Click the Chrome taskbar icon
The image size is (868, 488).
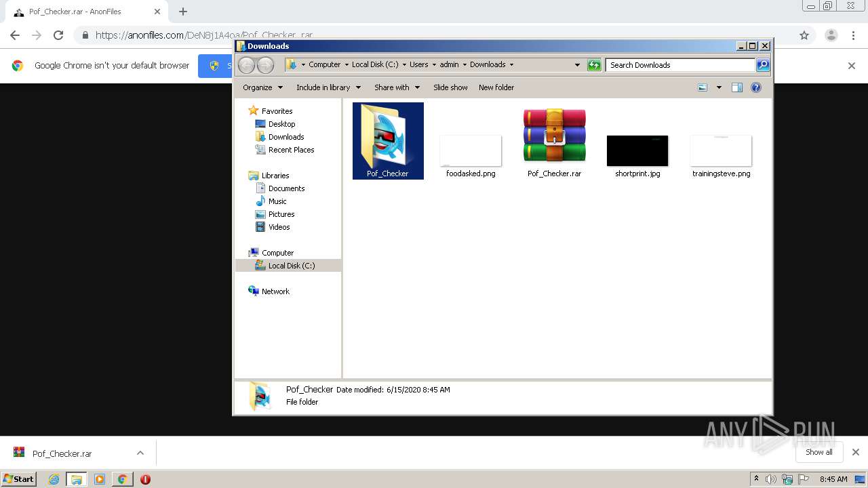(x=122, y=479)
